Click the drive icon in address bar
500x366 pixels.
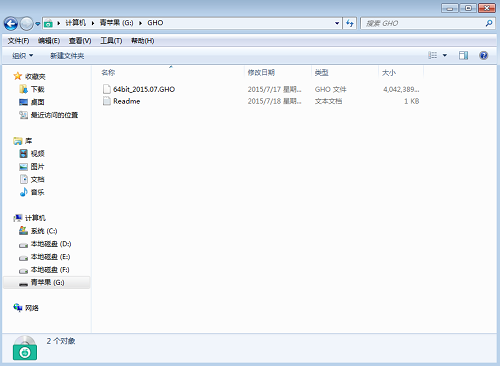point(48,23)
